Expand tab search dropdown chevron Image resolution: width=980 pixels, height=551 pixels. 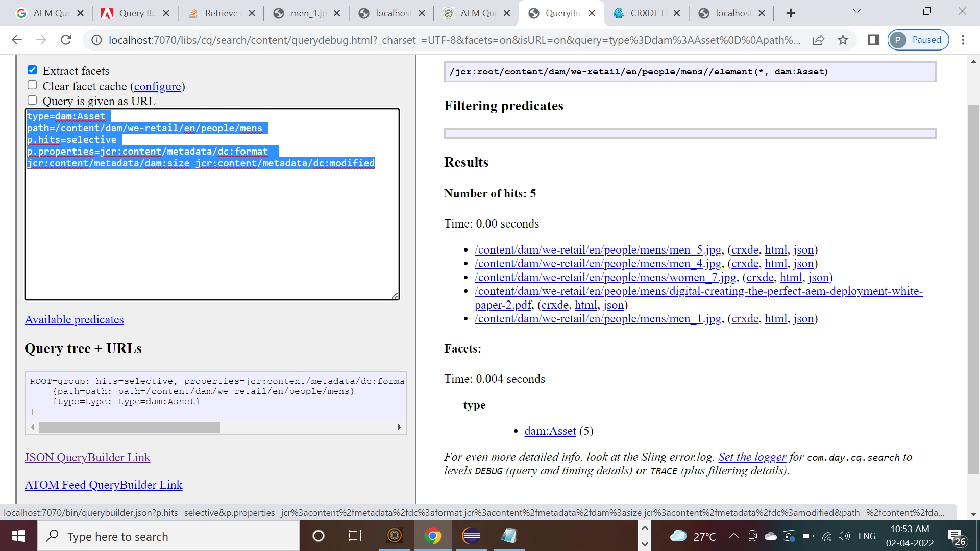pos(857,11)
